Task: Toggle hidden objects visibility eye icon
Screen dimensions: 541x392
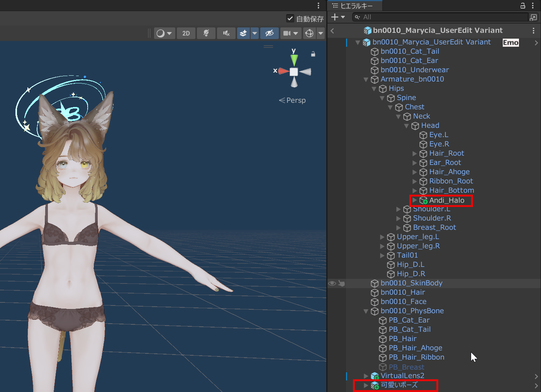Action: pyautogui.click(x=270, y=33)
